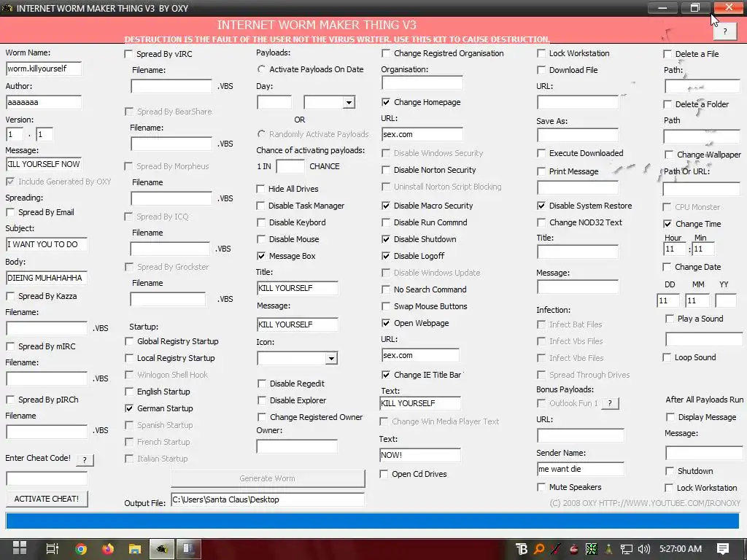Toggle Disable System Restore checkbox
The width and height of the screenshot is (747, 560).
point(541,206)
